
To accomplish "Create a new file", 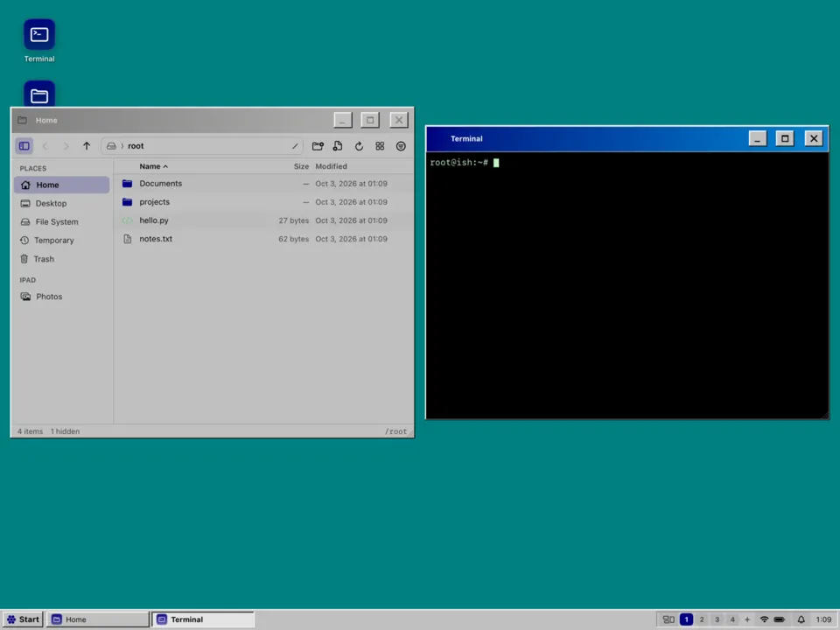I will [x=338, y=146].
